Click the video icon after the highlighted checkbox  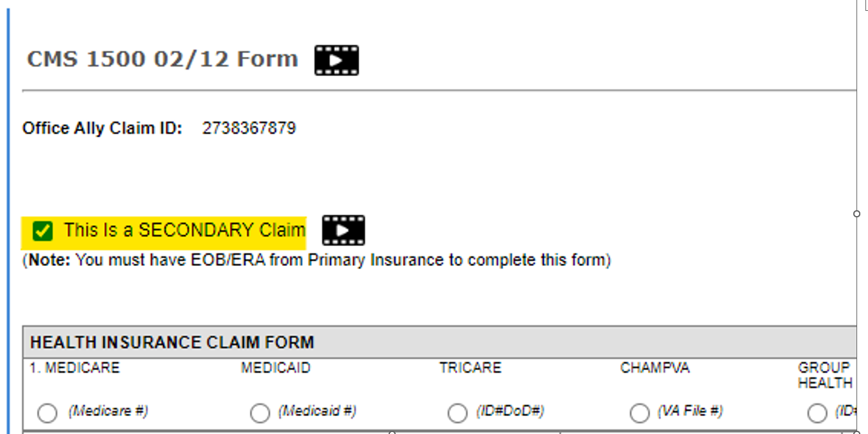click(345, 230)
